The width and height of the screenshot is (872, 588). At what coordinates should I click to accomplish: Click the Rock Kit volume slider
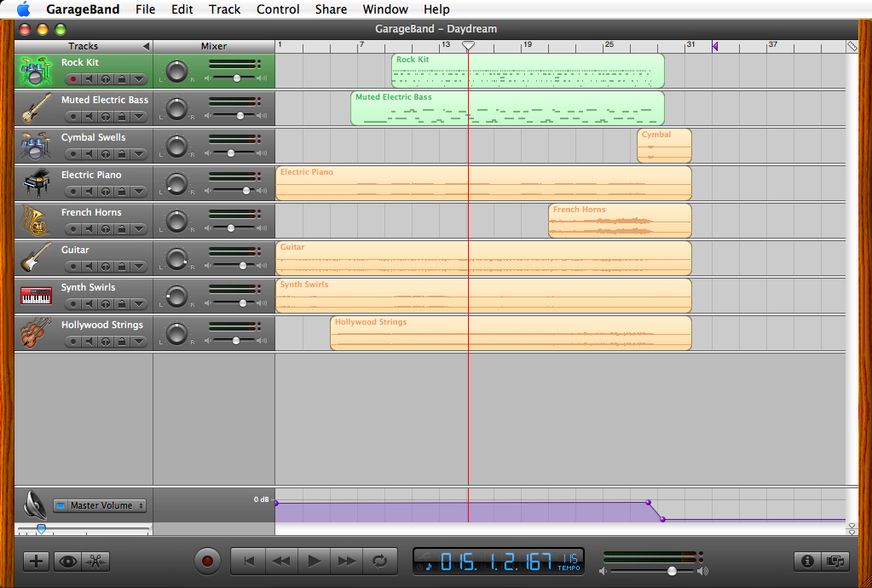[x=236, y=78]
